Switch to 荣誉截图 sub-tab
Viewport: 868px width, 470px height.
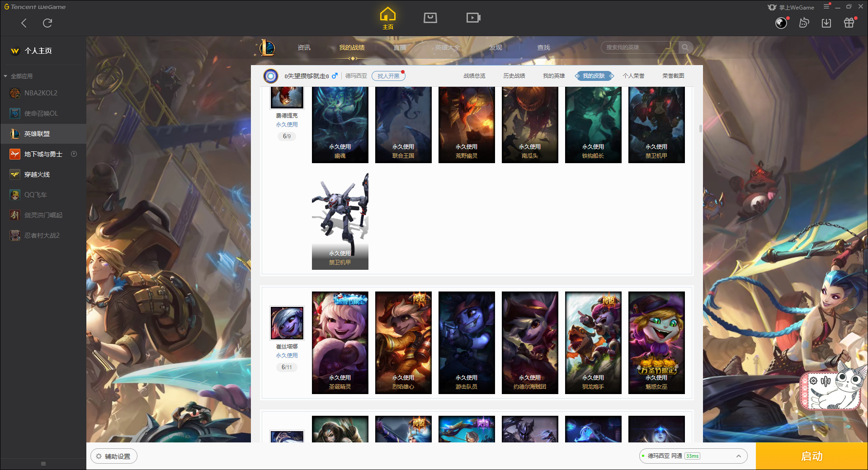[x=673, y=76]
